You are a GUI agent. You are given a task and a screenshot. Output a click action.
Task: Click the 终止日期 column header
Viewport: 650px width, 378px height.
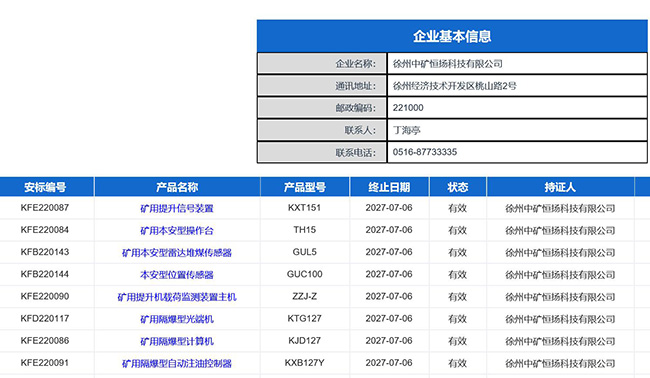point(389,187)
